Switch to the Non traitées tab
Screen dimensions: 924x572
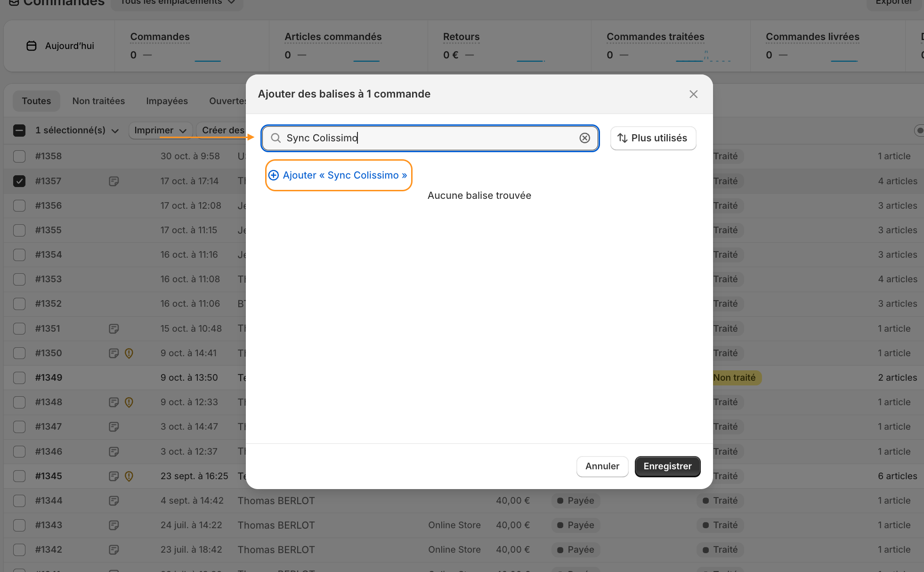click(x=98, y=101)
